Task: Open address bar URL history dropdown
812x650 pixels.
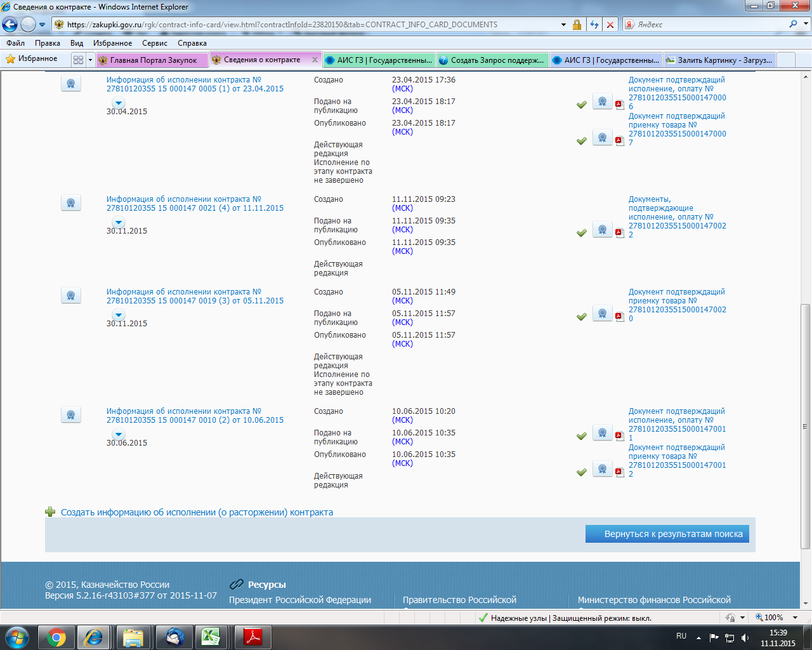Action: tap(563, 25)
